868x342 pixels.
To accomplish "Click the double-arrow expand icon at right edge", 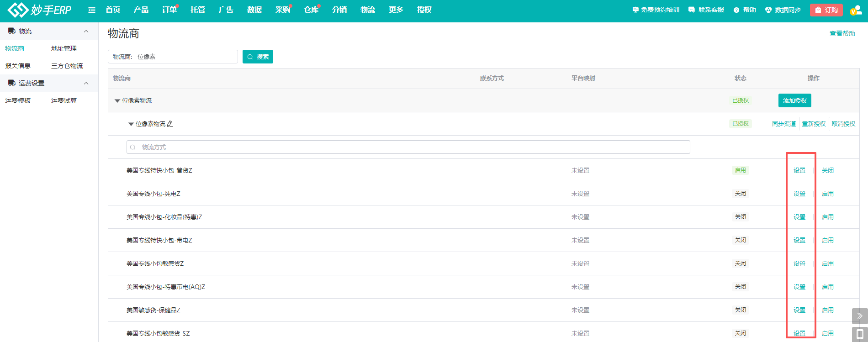I will (859, 316).
